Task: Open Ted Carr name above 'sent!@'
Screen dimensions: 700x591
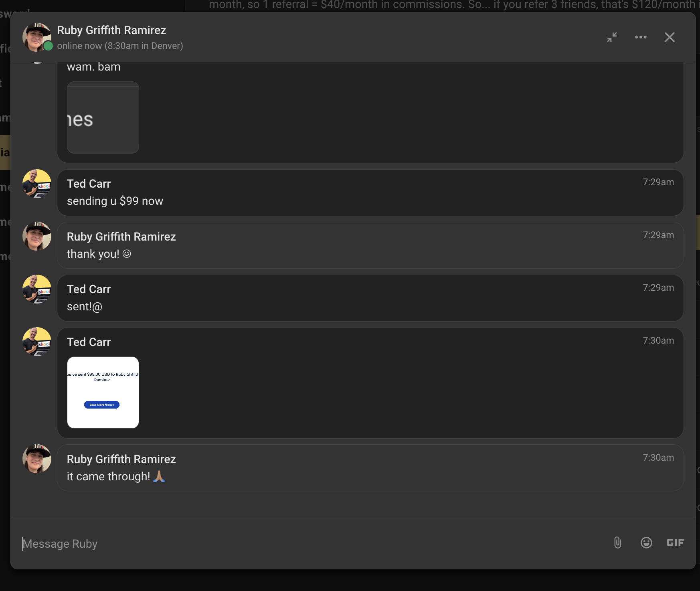Action: (89, 289)
